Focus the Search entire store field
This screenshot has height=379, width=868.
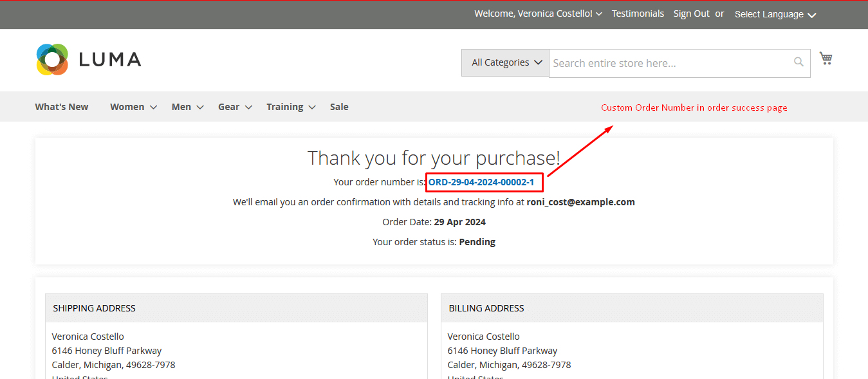pos(669,63)
